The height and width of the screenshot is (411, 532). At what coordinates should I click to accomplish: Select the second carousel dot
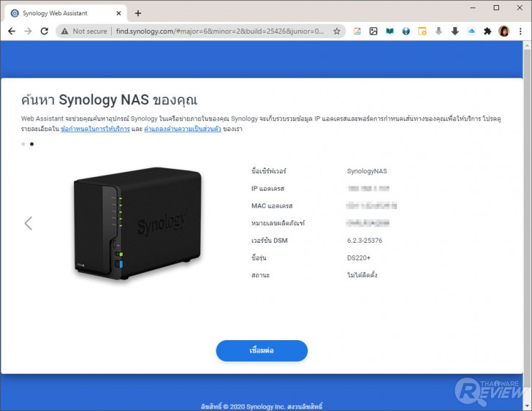tap(32, 144)
